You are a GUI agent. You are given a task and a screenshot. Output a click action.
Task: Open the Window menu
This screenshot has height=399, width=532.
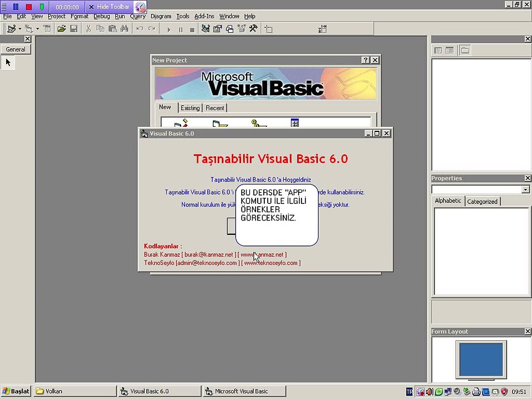pyautogui.click(x=229, y=16)
